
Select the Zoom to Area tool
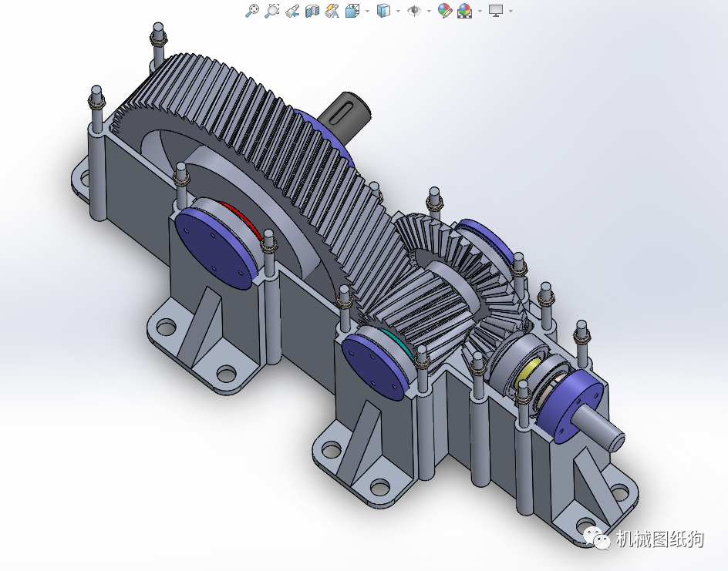271,11
